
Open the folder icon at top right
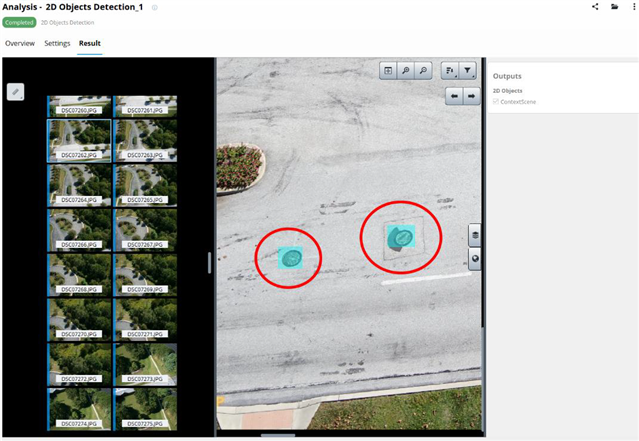pos(615,7)
